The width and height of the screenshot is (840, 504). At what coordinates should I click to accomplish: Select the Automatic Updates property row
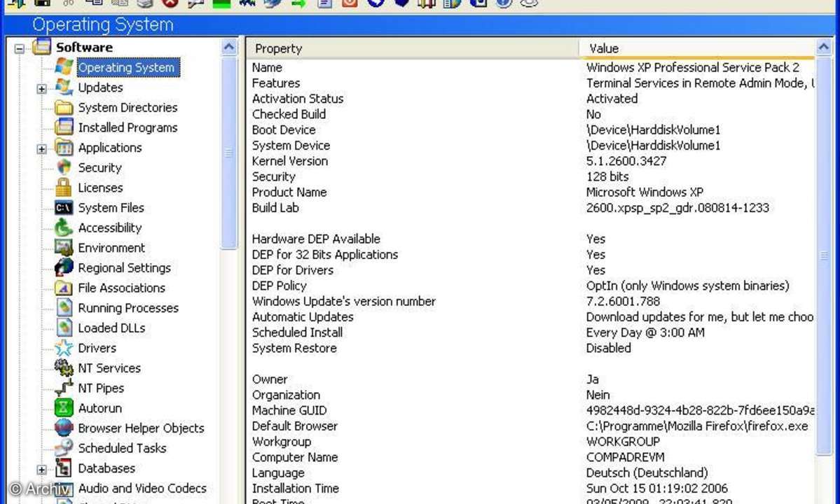(530, 316)
